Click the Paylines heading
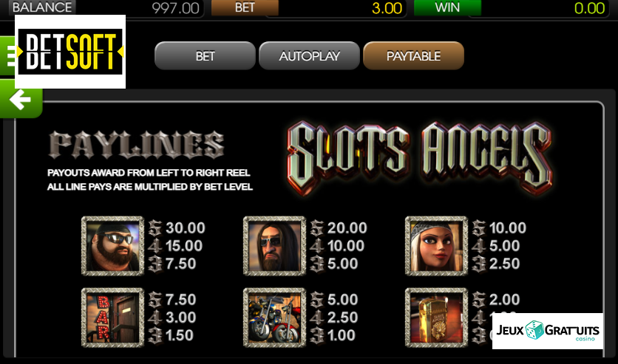The height and width of the screenshot is (364, 618). point(136,145)
